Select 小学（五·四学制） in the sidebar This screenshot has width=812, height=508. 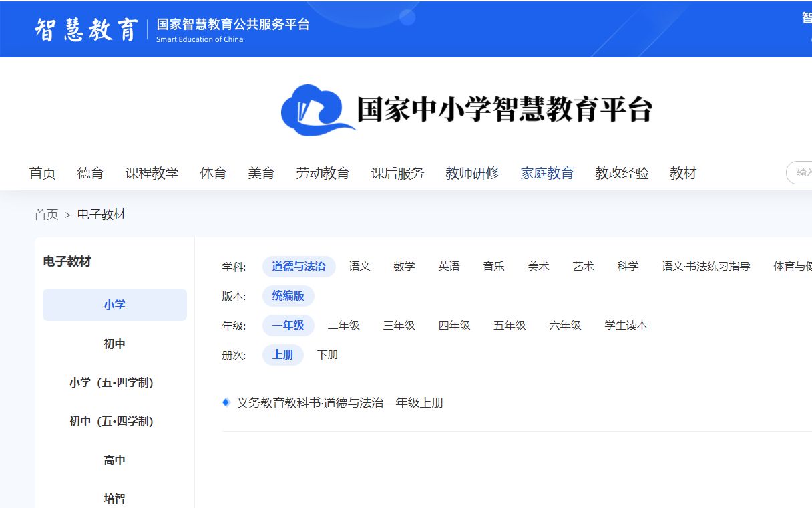point(114,382)
